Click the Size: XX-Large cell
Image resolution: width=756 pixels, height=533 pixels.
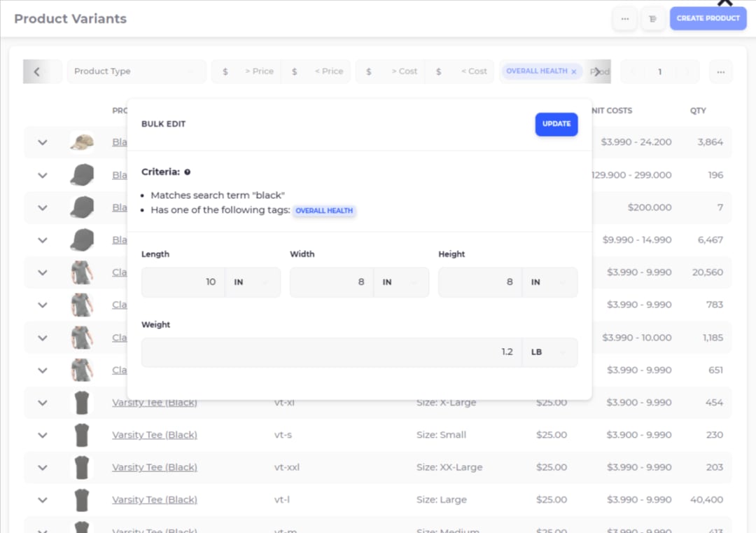[x=449, y=467]
